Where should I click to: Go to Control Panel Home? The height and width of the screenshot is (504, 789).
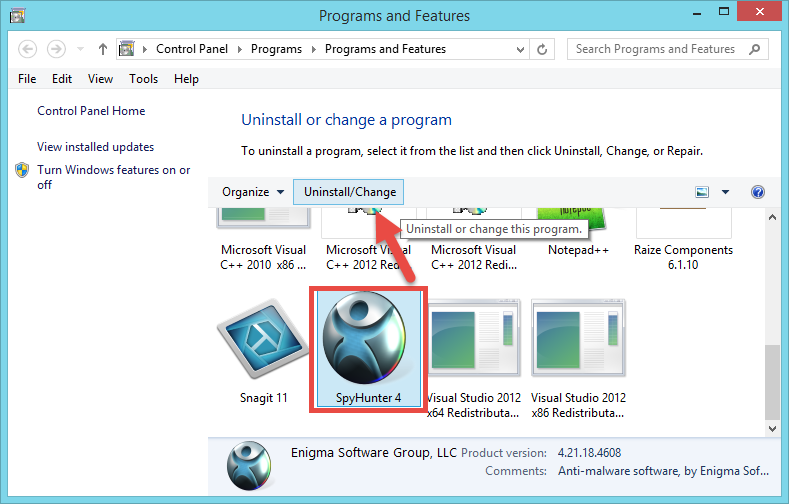point(91,111)
